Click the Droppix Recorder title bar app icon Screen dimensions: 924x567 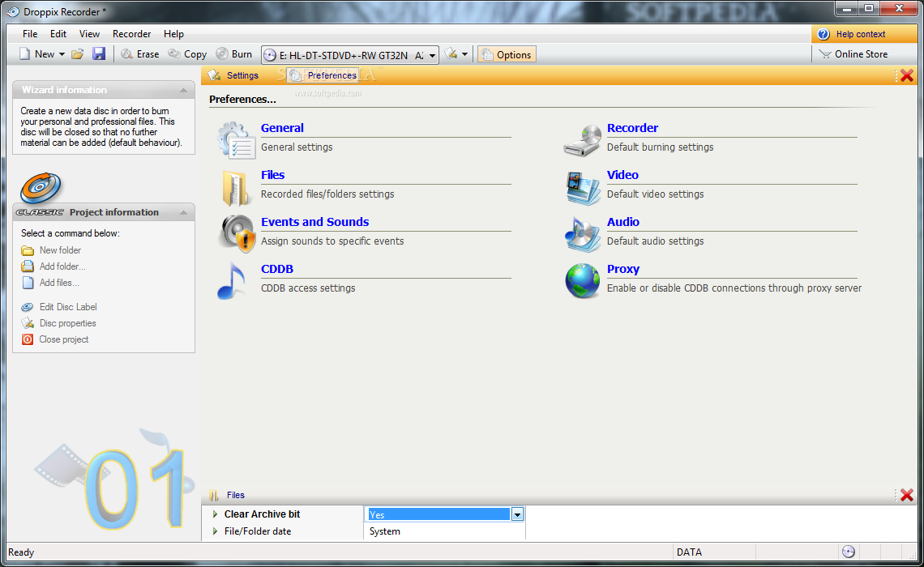(13, 12)
